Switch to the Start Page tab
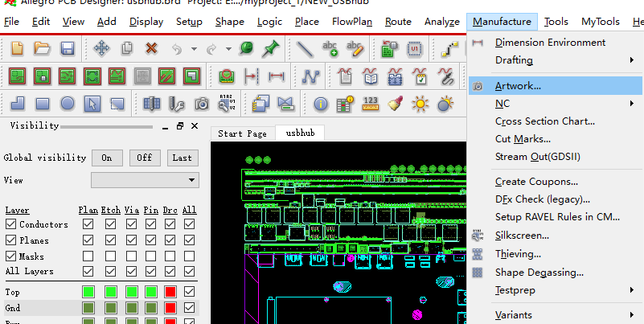The height and width of the screenshot is (324, 644). 242,133
